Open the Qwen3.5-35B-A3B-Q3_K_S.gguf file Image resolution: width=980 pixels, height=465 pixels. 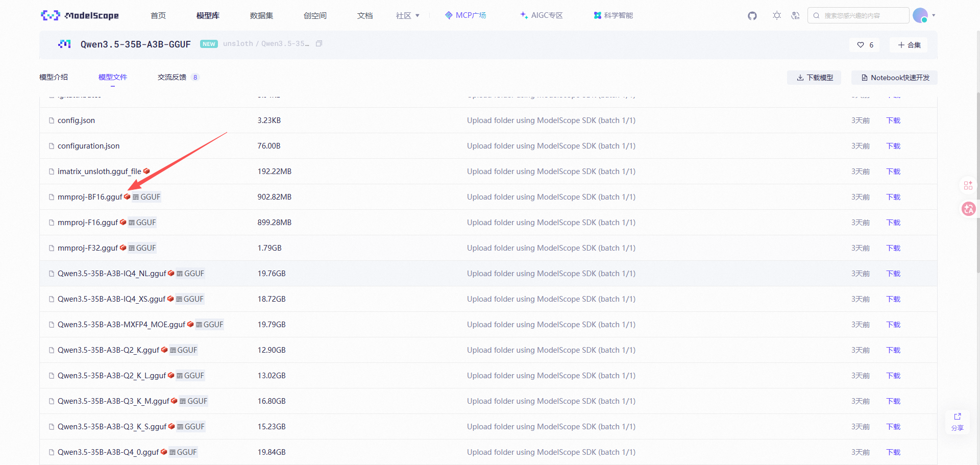(x=112, y=427)
